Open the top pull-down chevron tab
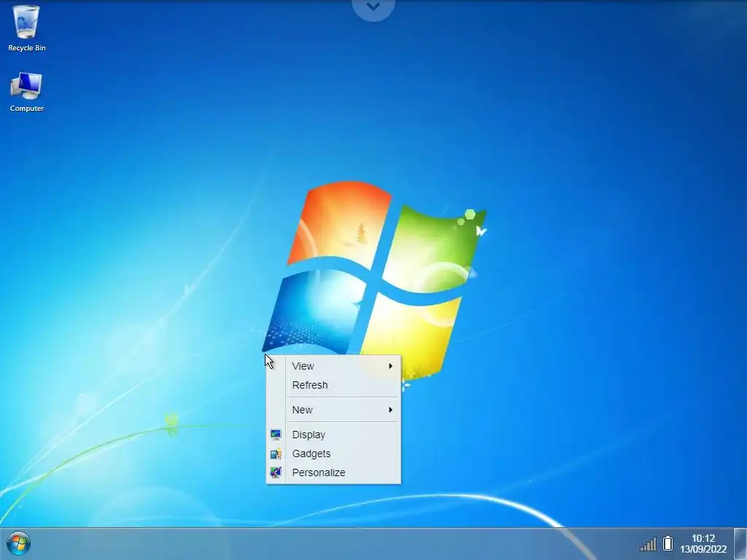The width and height of the screenshot is (747, 560). 373,7
